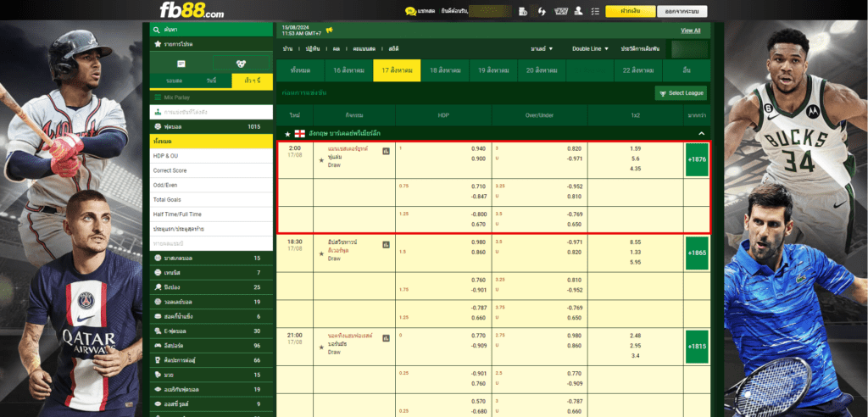Select the Half Time/Full Time market
This screenshot has height=417, width=868.
point(211,214)
